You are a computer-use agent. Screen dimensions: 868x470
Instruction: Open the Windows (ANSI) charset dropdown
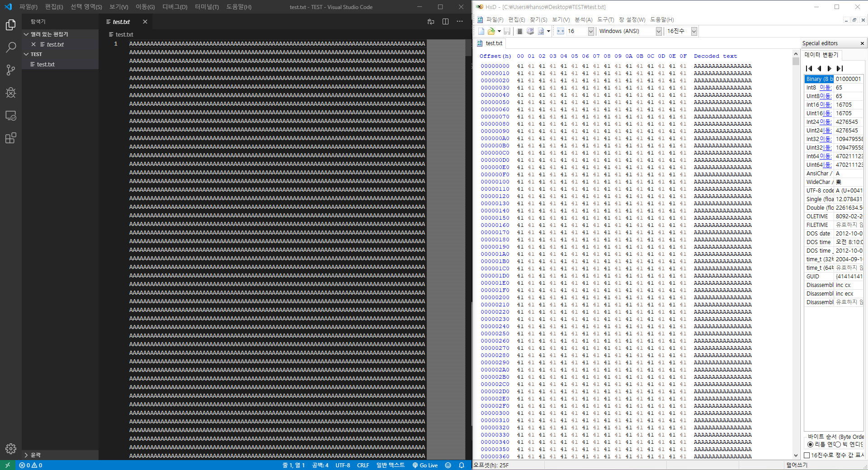tap(659, 31)
